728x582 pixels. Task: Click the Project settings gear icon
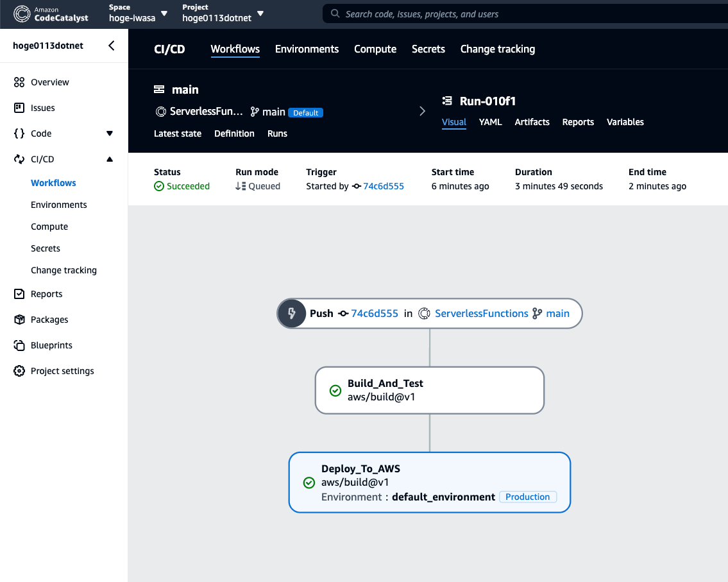[19, 371]
